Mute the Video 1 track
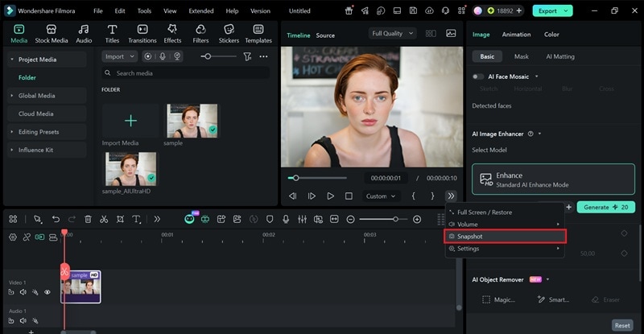Image resolution: width=644 pixels, height=334 pixels. [23, 292]
